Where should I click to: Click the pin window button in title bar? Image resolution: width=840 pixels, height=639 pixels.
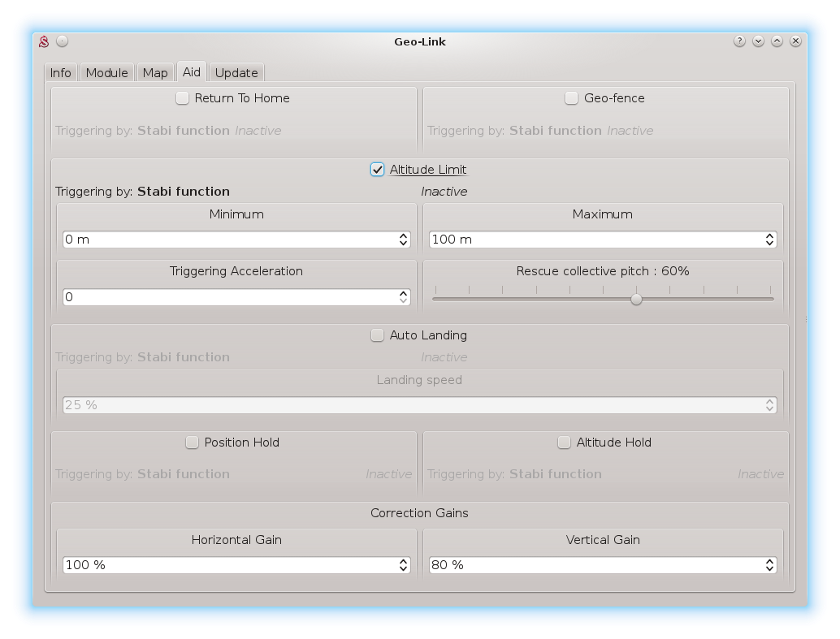click(63, 41)
